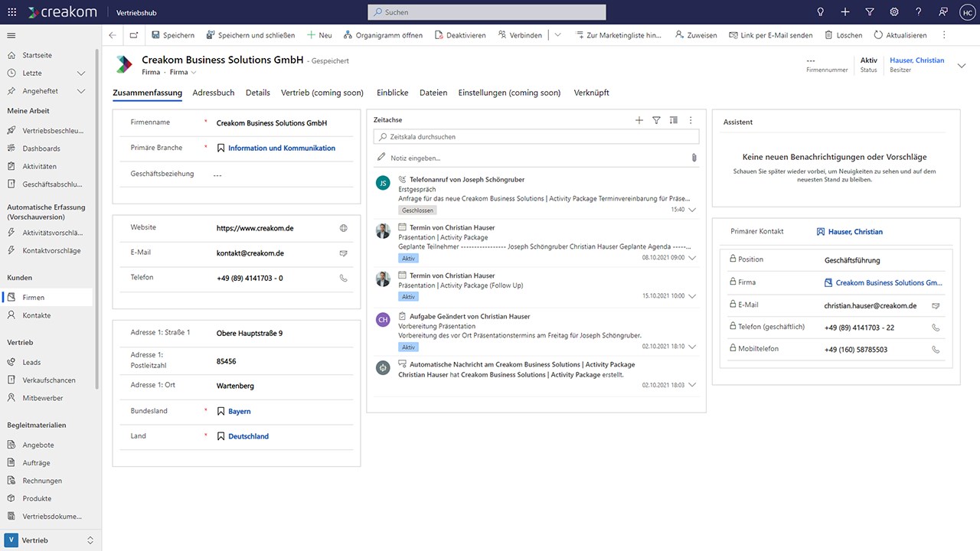980x551 pixels.
Task: Open Leads in sidebar
Action: [31, 362]
